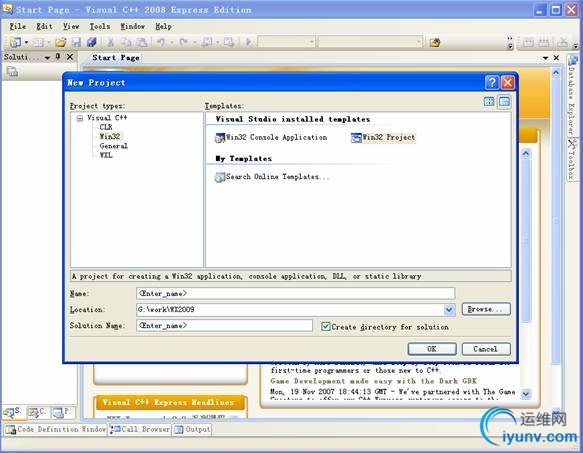Close the Start Page document tab
Screen dimensions: 583x453
[x=556, y=58]
